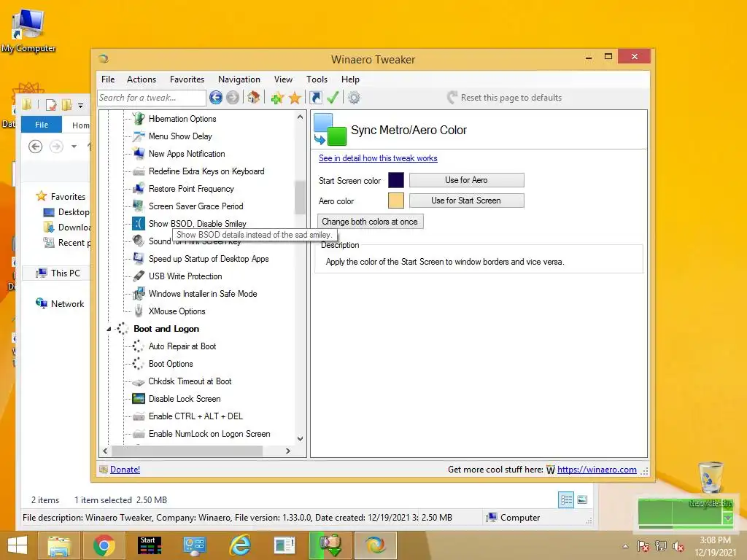
Task: Open the View menu
Action: [x=283, y=79]
